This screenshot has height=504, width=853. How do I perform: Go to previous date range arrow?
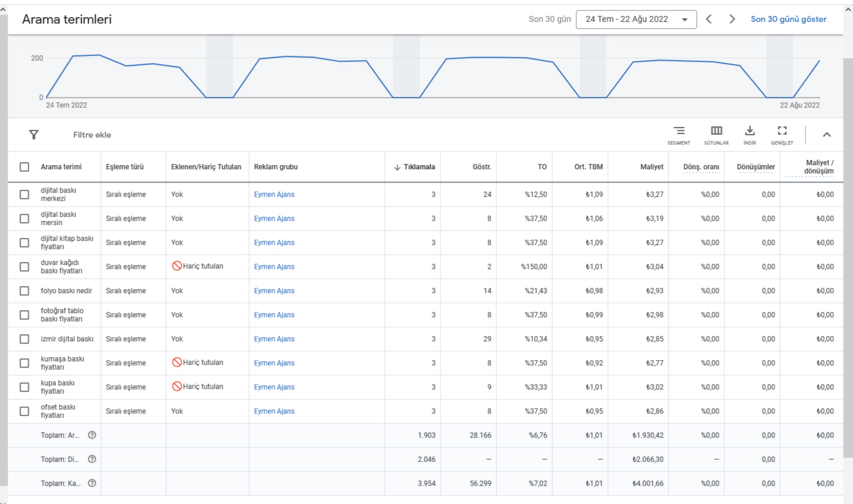click(709, 19)
